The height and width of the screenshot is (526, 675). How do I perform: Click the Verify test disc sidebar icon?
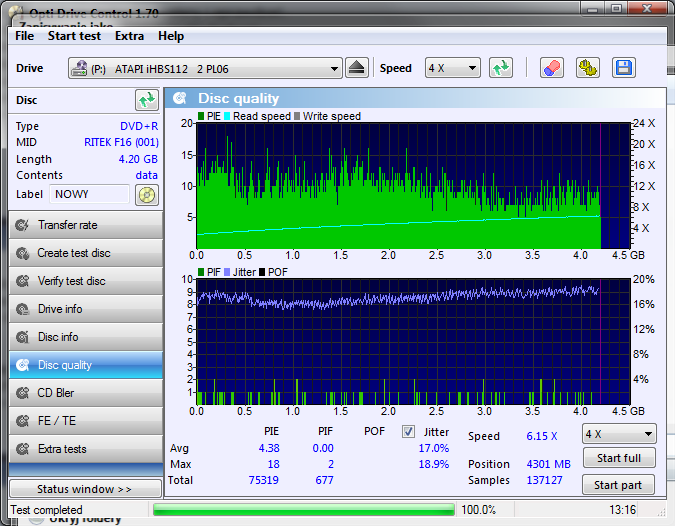pos(22,281)
